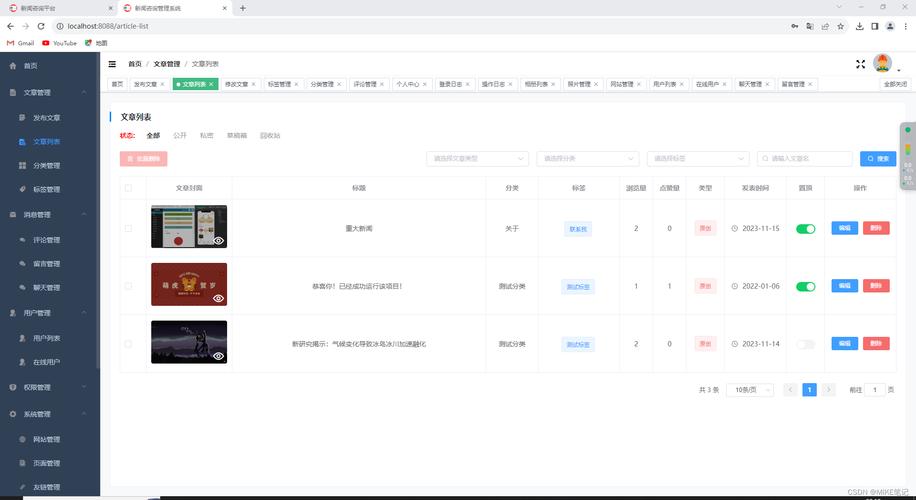Click the eye icon on the 重大新闻 cover
The image size is (916, 500).
218,240
